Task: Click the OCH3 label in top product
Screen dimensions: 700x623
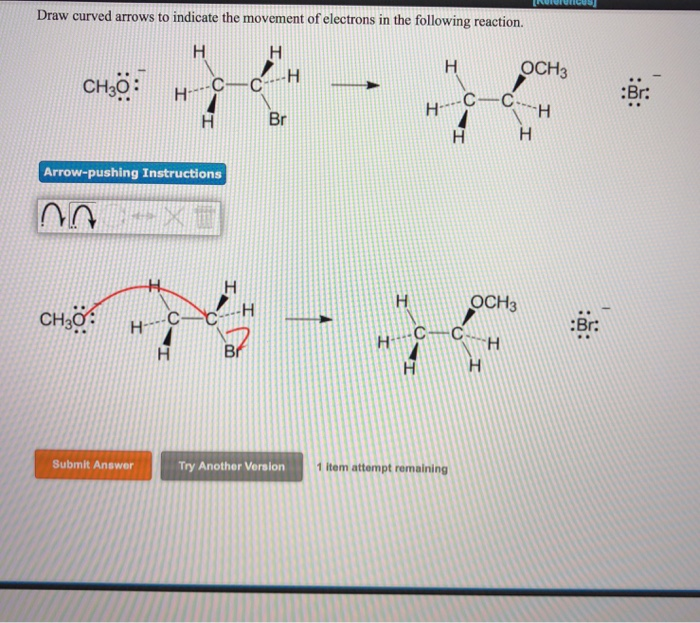Action: coord(544,69)
